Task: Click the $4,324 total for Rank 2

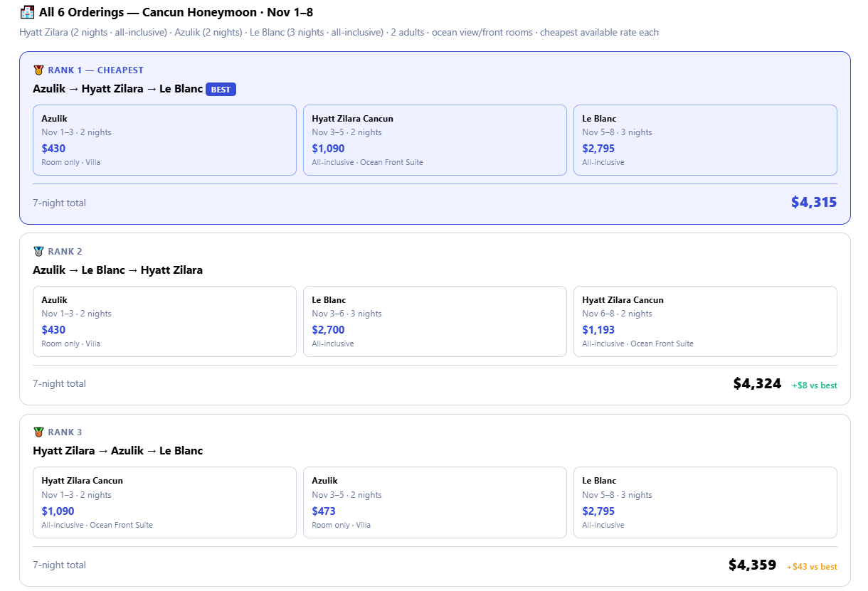Action: 757,384
